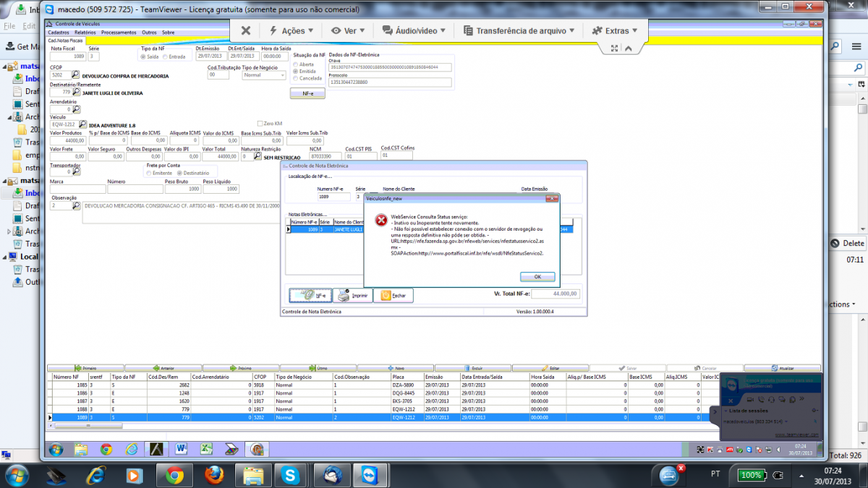
Task: Click the local Windows Start orb
Action: (16, 476)
